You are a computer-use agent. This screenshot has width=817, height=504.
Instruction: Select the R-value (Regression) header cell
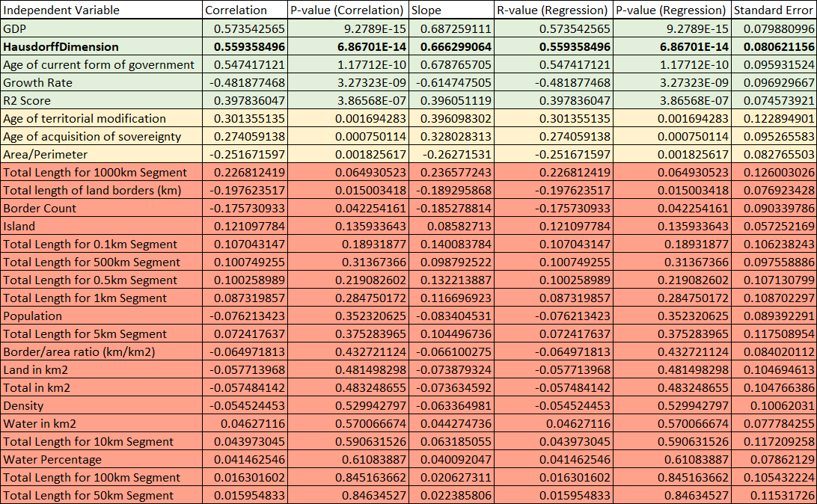pos(551,10)
